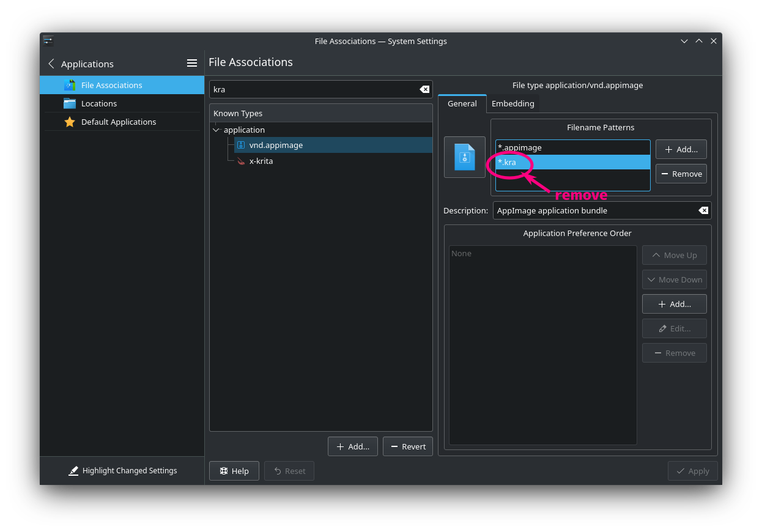Select the Locations folder icon in sidebar

coord(70,103)
